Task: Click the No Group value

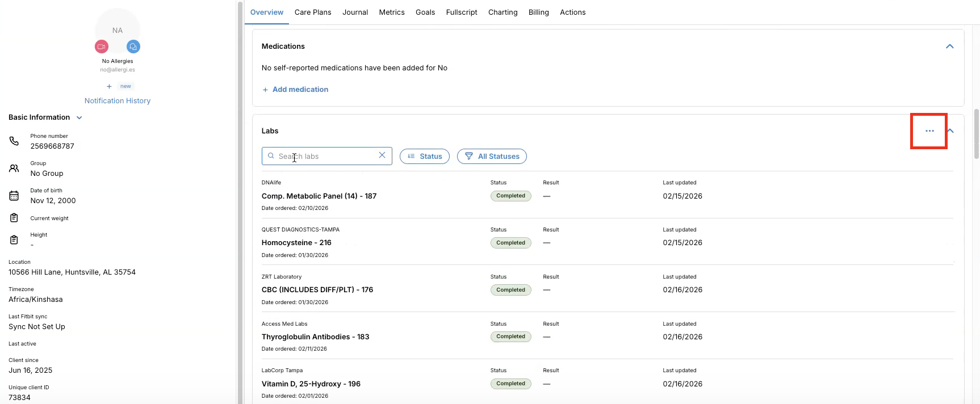Action: click(47, 173)
